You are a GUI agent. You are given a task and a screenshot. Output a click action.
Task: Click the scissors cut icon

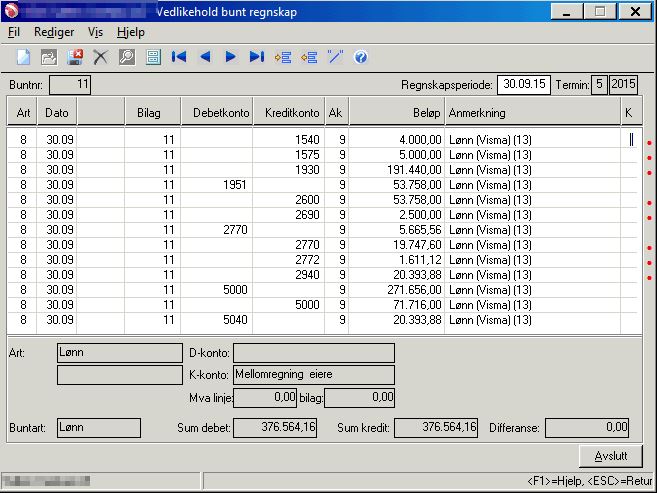[100, 57]
